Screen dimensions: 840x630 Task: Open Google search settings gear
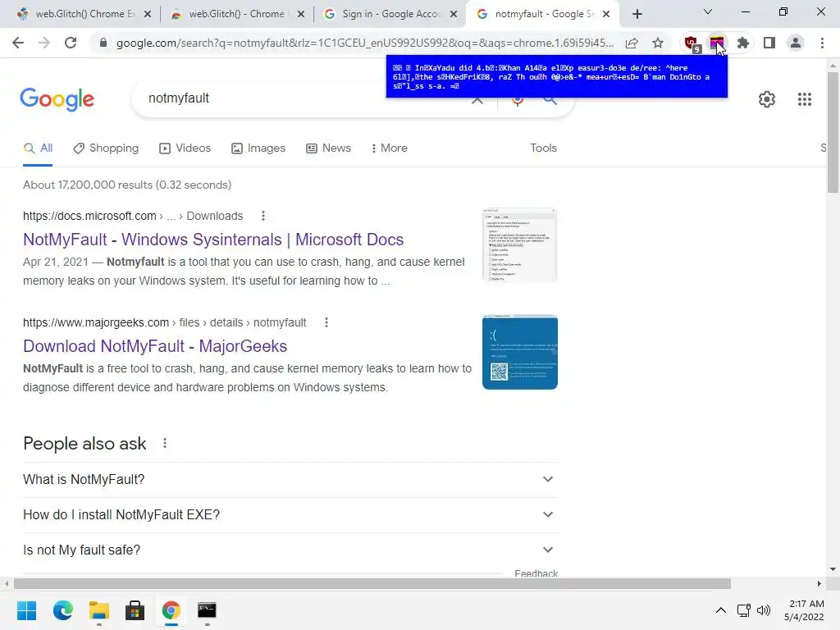tap(767, 99)
